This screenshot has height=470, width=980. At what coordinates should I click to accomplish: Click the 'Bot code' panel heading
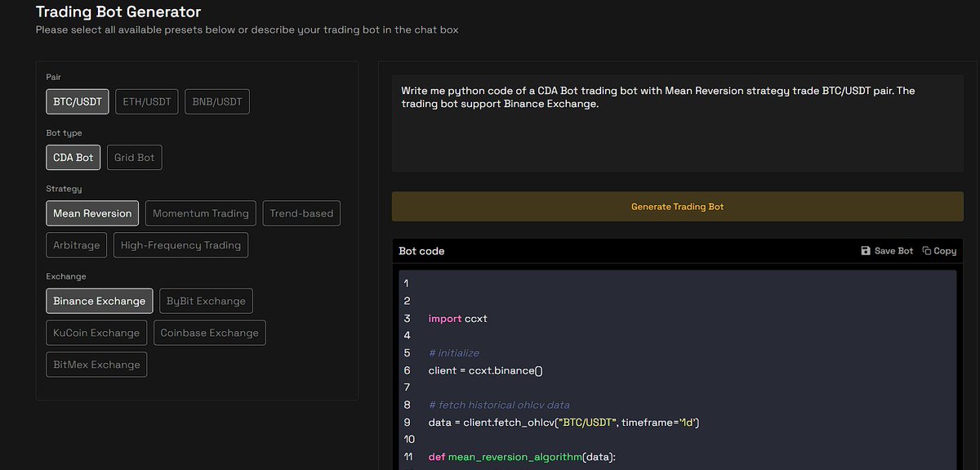[421, 251]
